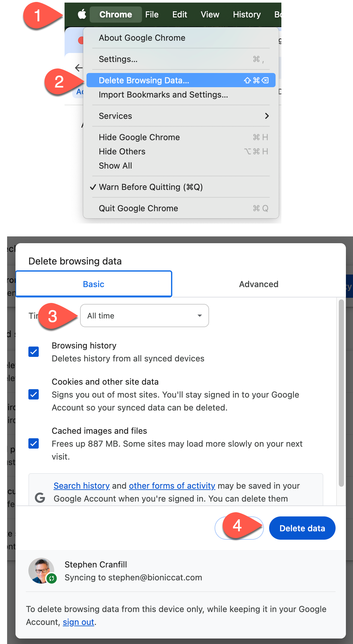The height and width of the screenshot is (644, 353).
Task: Open Settings… from the Chrome menu
Action: (181, 59)
